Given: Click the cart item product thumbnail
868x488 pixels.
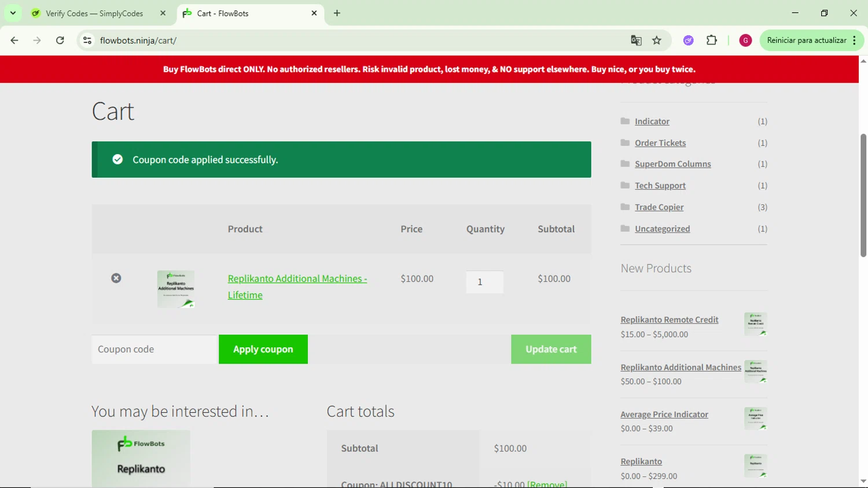Looking at the screenshot, I should [x=176, y=289].
